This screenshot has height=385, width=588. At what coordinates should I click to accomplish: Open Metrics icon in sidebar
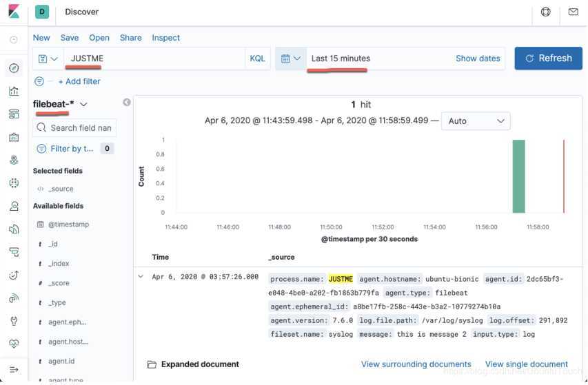point(14,207)
